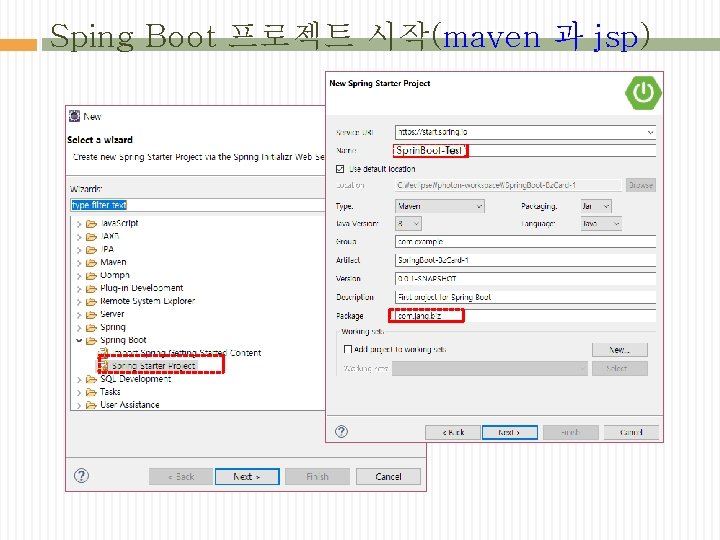This screenshot has width=720, height=540.
Task: Click the Tasks folder icon
Action: click(x=91, y=392)
